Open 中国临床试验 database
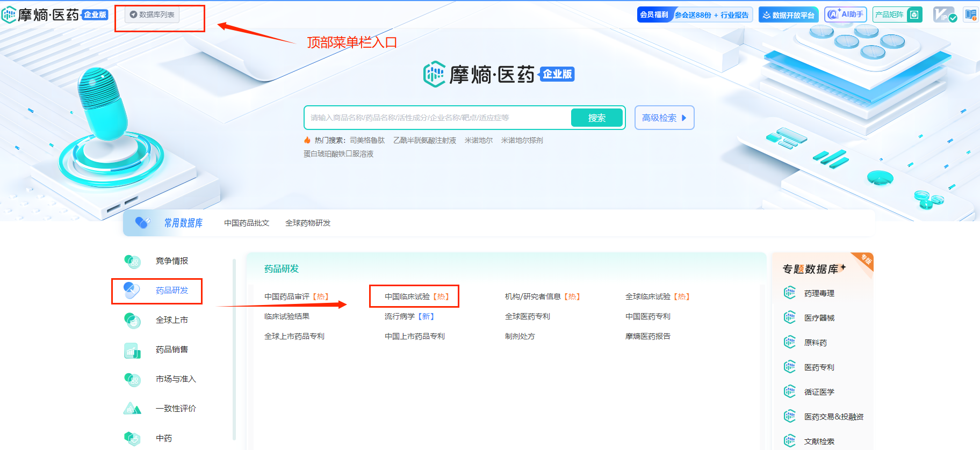 click(416, 296)
